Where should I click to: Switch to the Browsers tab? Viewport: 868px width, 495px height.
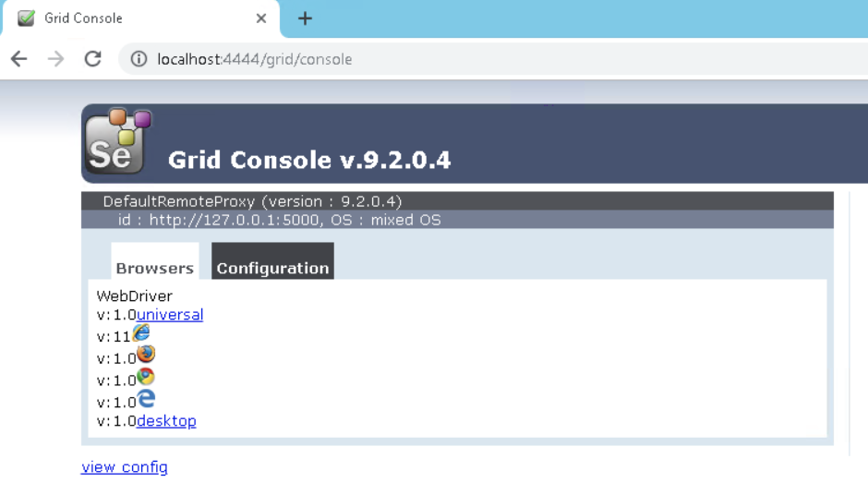(155, 260)
